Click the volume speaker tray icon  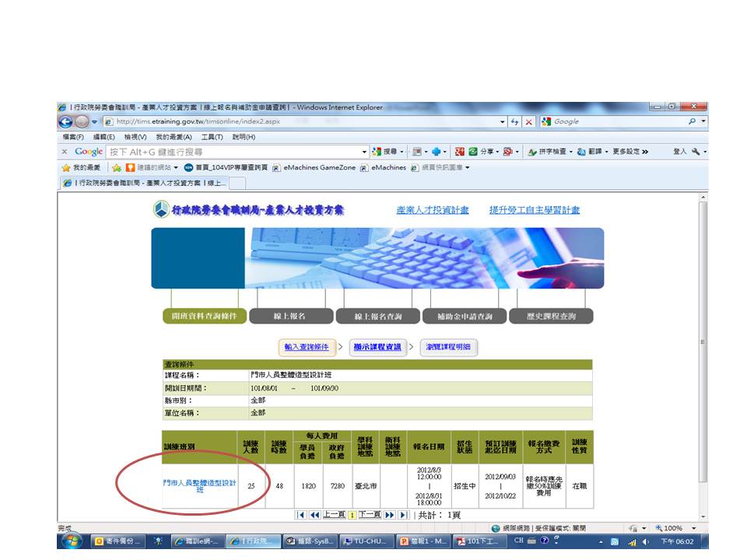[646, 542]
